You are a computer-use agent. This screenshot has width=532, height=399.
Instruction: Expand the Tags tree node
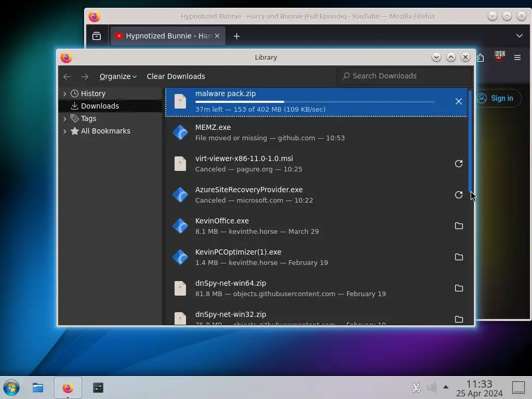[x=64, y=119]
